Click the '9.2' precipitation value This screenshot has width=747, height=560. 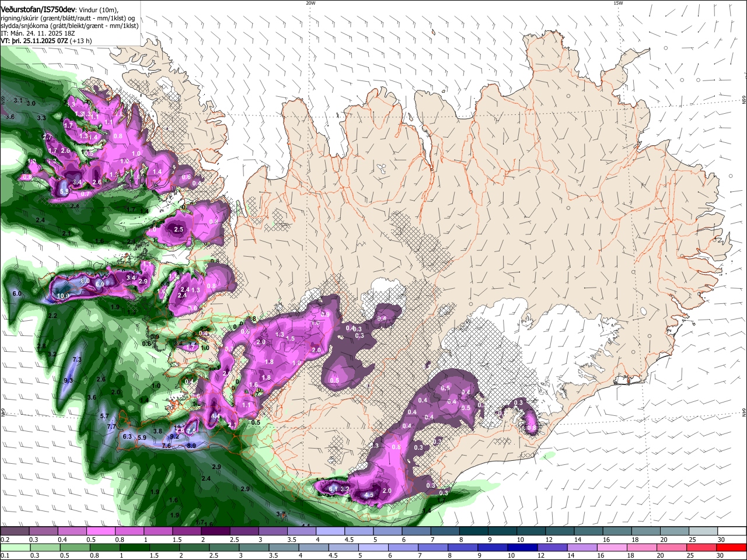tap(174, 436)
